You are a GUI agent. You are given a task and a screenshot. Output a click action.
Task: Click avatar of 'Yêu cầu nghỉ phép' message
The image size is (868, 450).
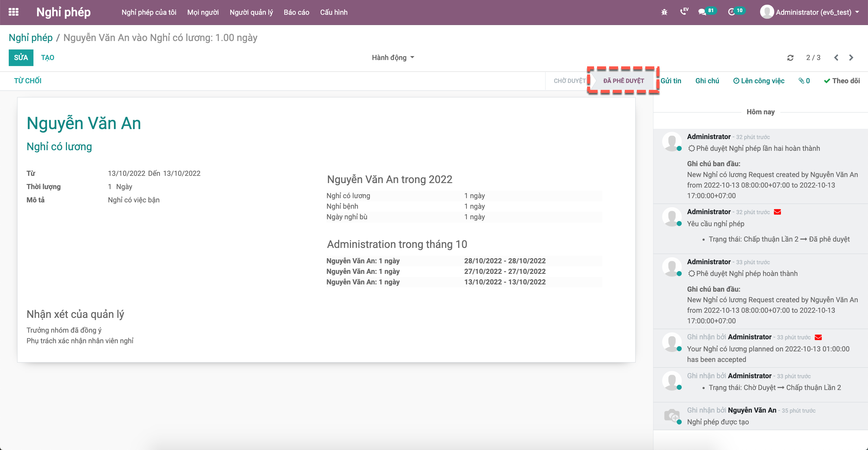point(671,217)
